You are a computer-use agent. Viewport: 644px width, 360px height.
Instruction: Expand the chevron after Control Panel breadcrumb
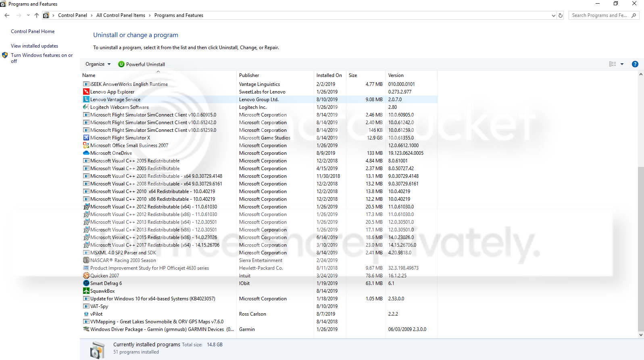92,15
